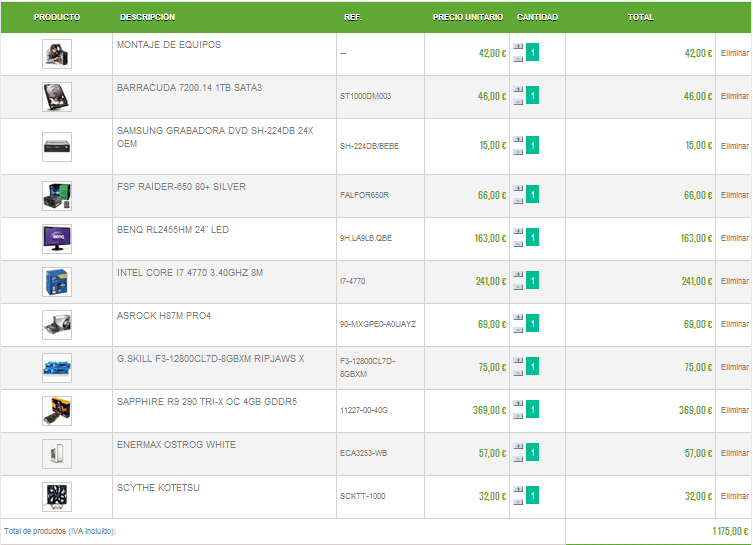
Task: Click the CANTIDAD column header
Action: point(537,17)
